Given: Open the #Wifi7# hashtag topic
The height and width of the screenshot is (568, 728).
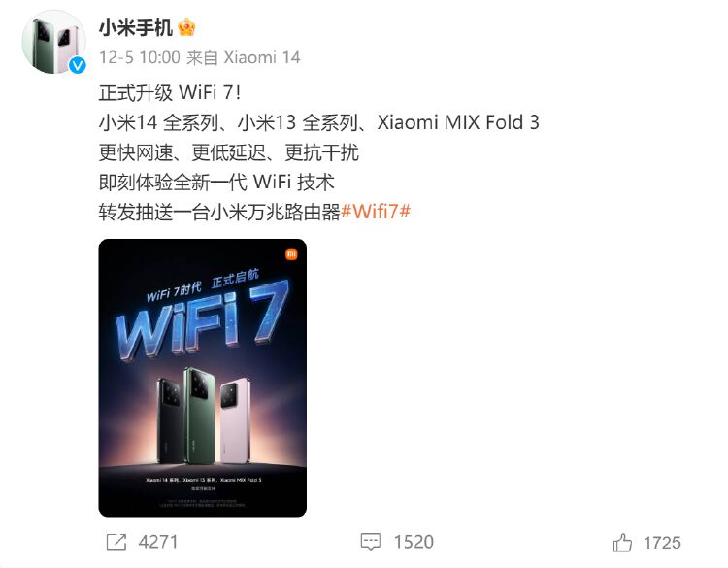Looking at the screenshot, I should pos(376,212).
